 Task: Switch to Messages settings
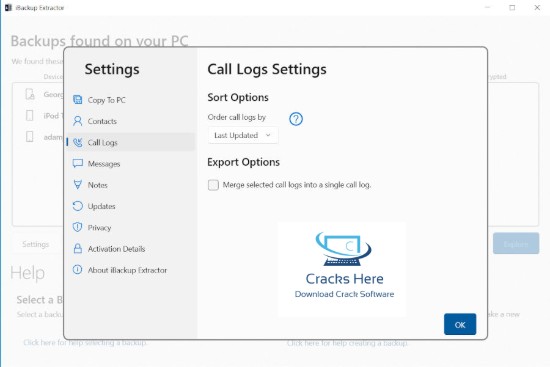[130, 164]
